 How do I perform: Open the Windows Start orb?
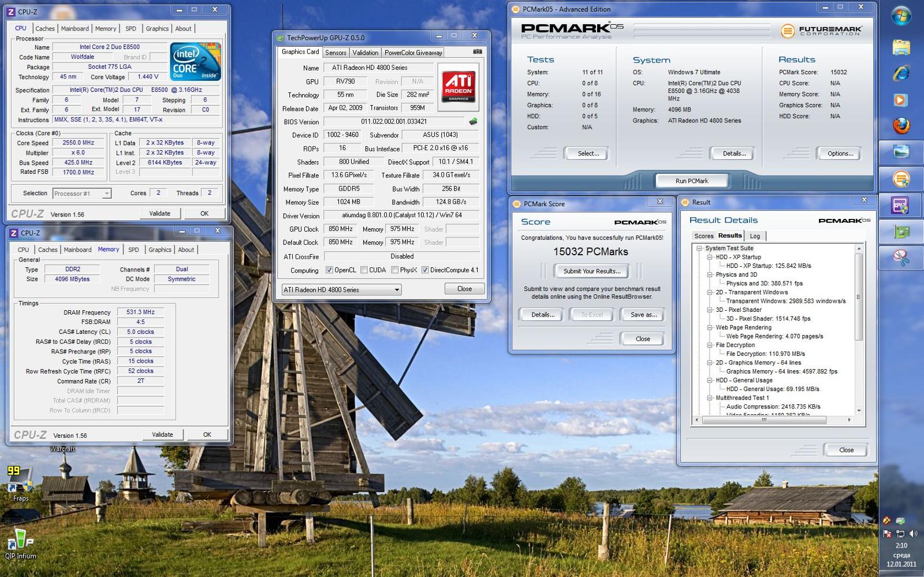[x=901, y=16]
